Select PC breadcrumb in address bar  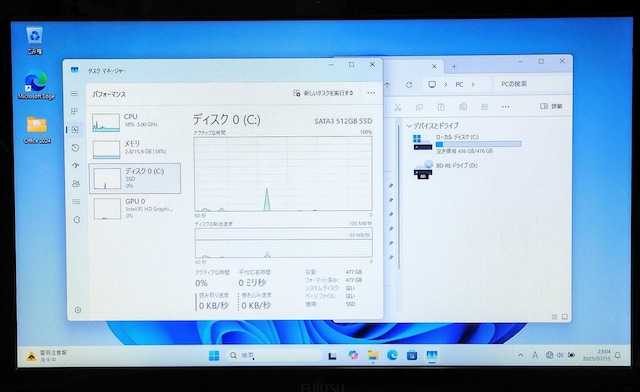coord(459,85)
